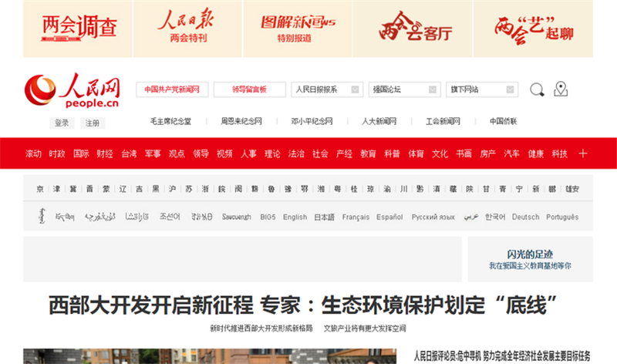This screenshot has height=364, width=617.
Task: Go to the 教育 channel
Action: point(369,153)
